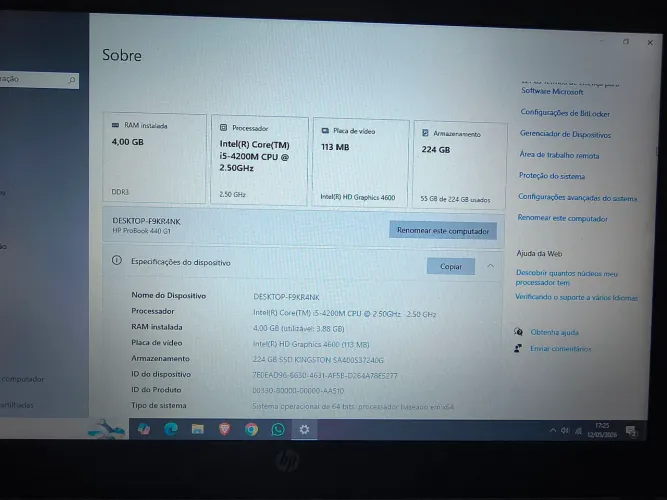Open Área de trabalho remota link

point(559,155)
